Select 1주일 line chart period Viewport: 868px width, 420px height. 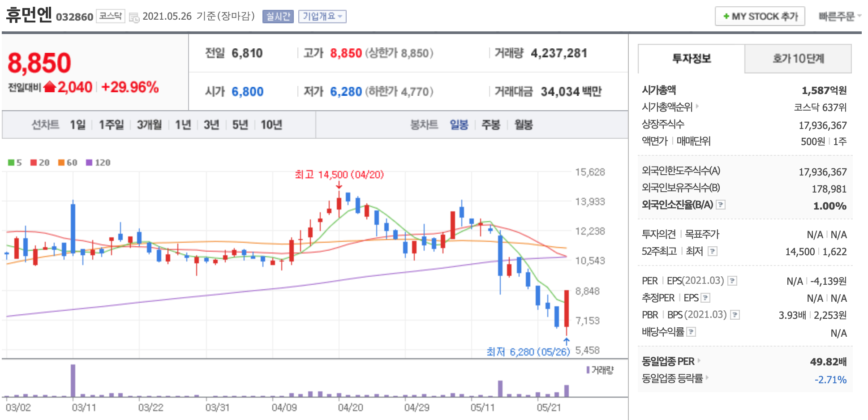[111, 124]
